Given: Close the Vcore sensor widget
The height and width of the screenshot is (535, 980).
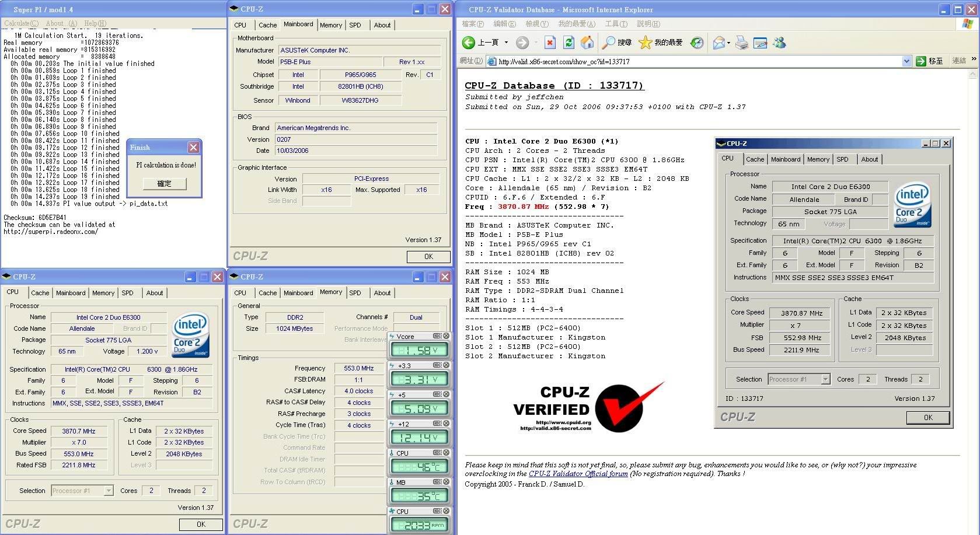Looking at the screenshot, I should [446, 336].
